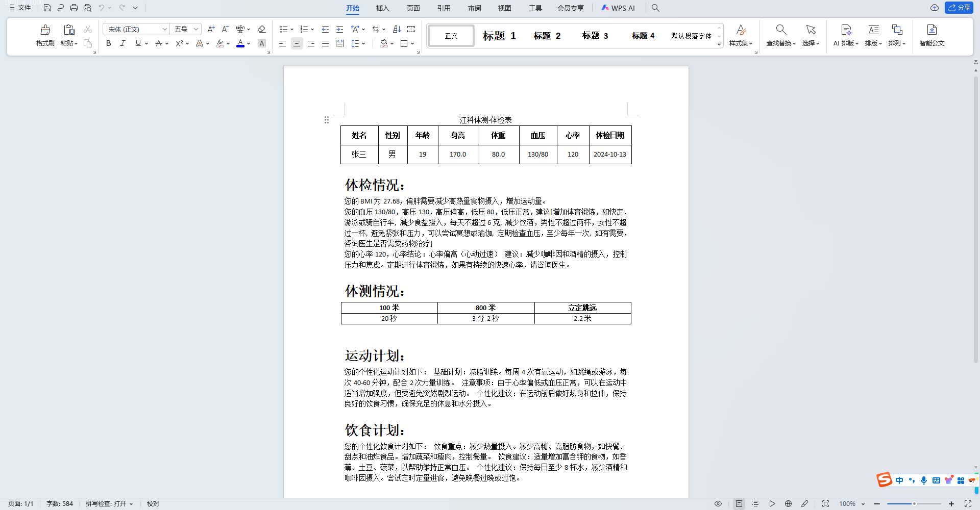The image size is (980, 510).
Task: Click the Smart Official Document icon
Action: (932, 36)
